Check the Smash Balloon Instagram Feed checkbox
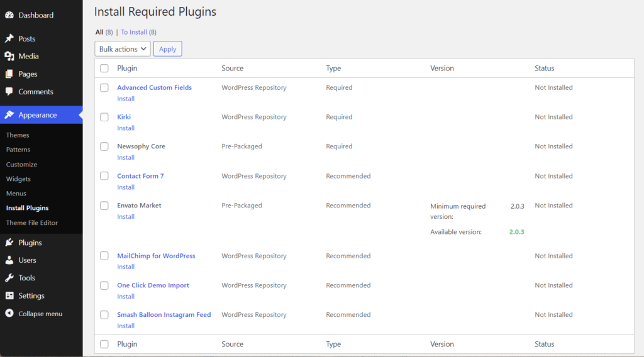The width and height of the screenshot is (644, 357). tap(104, 315)
